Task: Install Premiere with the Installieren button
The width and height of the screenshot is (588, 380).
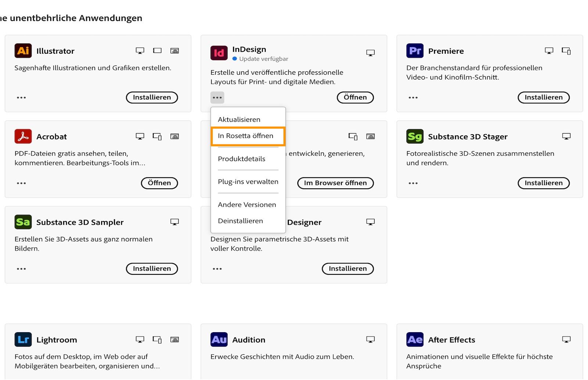Action: tap(544, 97)
